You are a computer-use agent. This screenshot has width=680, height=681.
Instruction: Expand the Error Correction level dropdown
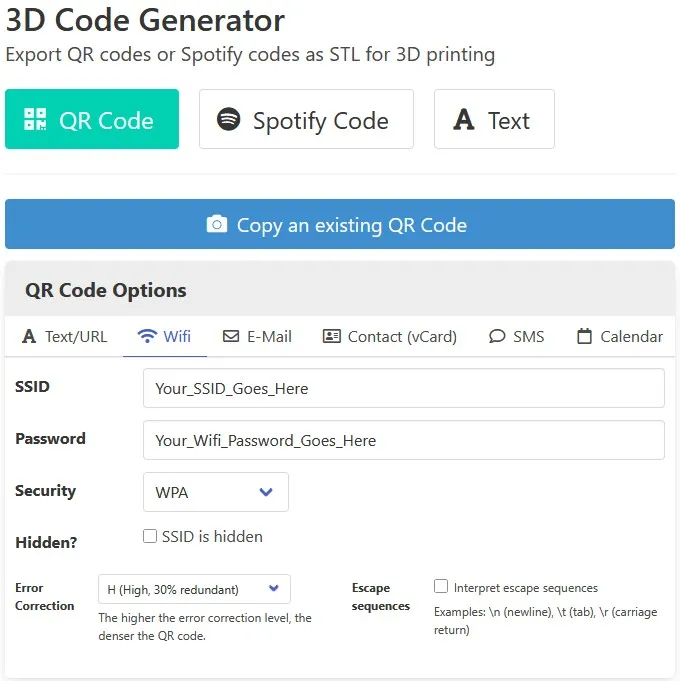click(x=195, y=589)
